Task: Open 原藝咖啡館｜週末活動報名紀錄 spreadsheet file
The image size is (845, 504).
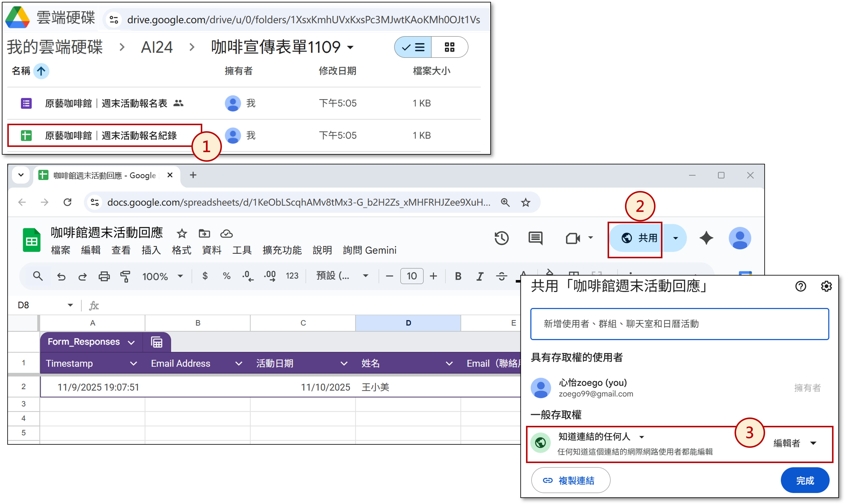Action: (x=111, y=136)
